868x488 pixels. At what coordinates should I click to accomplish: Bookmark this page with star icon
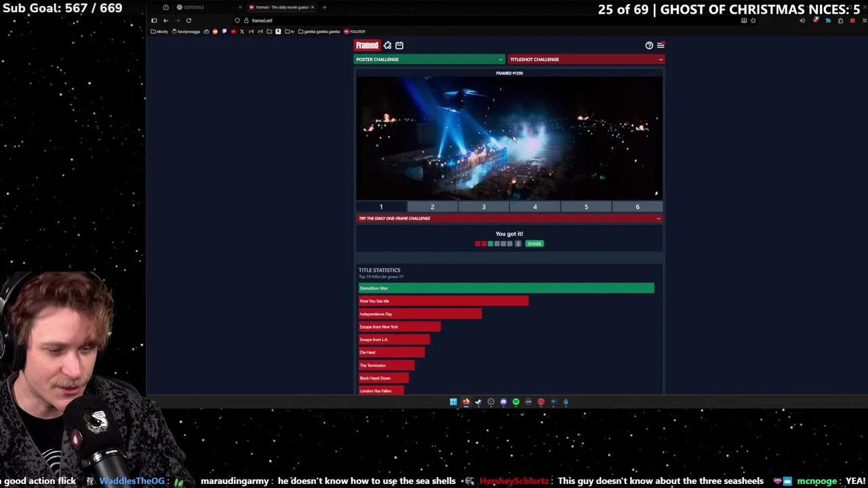753,20
